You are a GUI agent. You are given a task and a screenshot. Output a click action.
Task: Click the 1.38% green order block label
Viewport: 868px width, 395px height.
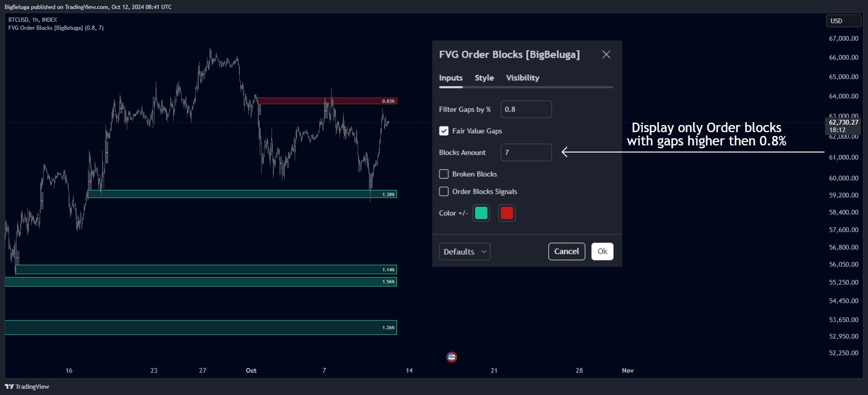coord(388,195)
